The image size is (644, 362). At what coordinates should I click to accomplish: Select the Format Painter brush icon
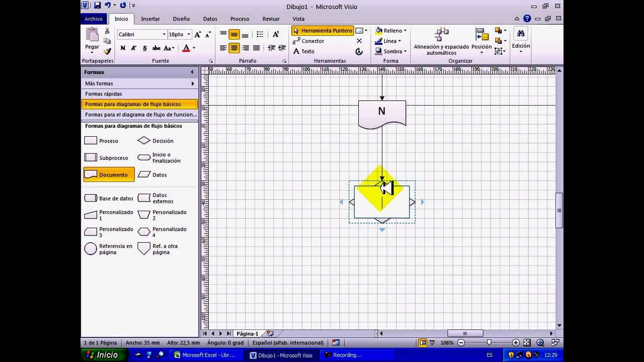[x=107, y=51]
